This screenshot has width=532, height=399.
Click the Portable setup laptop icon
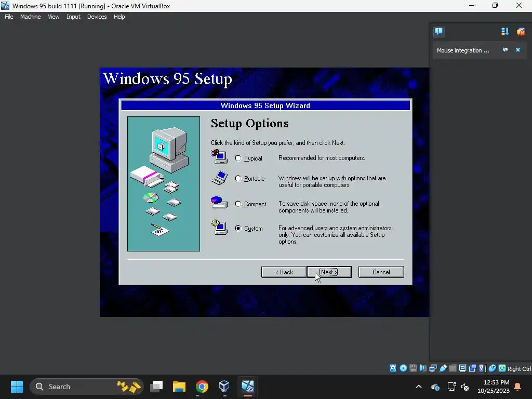[219, 178]
